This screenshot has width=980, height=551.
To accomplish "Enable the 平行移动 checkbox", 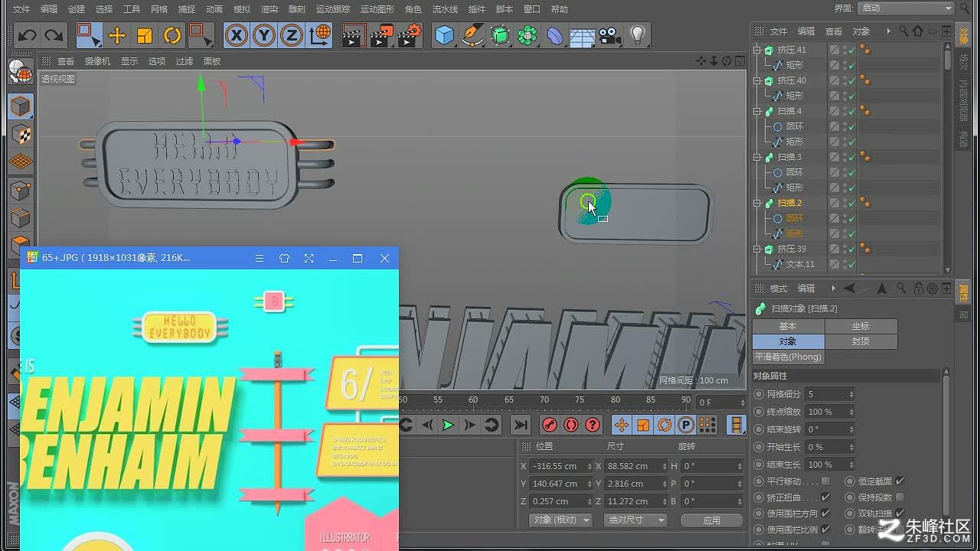I will pos(825,481).
